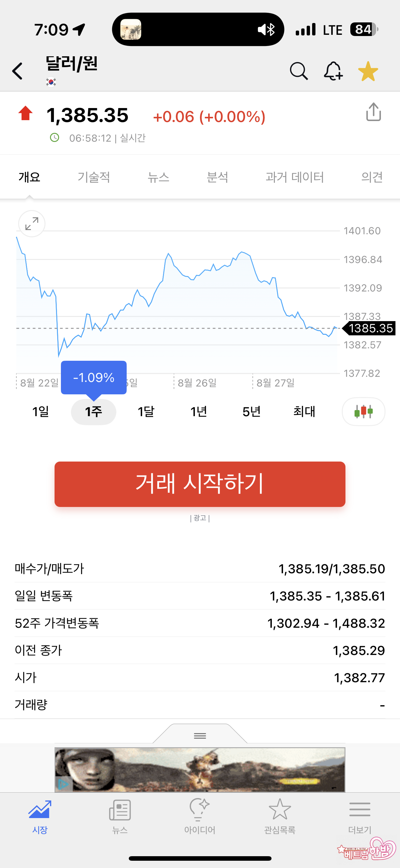Toggle the yellow favorite star

(368, 71)
